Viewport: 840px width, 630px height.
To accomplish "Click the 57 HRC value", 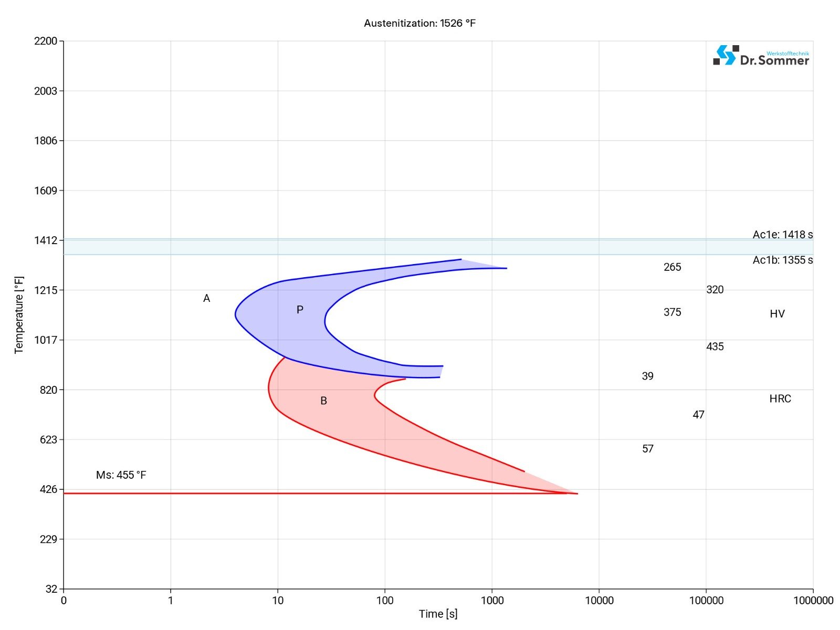I will pyautogui.click(x=648, y=449).
